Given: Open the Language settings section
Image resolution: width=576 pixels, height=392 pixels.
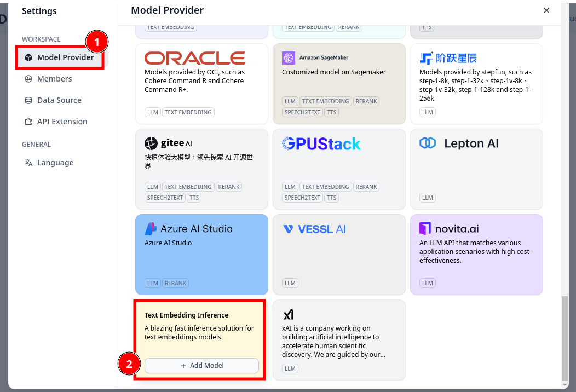Looking at the screenshot, I should coord(55,163).
